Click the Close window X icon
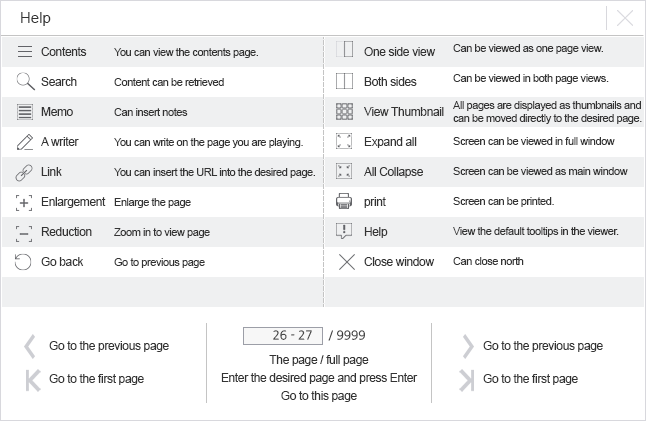 coord(346,262)
